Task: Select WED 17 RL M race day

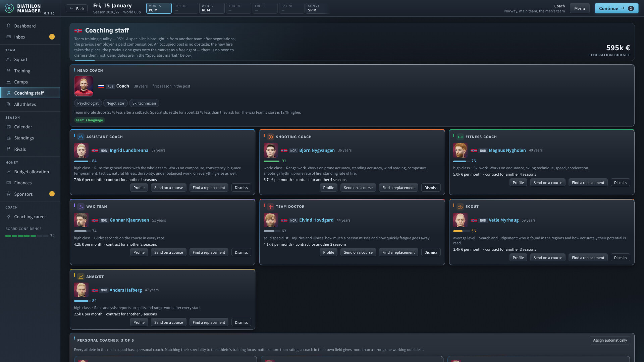Action: 212,8
